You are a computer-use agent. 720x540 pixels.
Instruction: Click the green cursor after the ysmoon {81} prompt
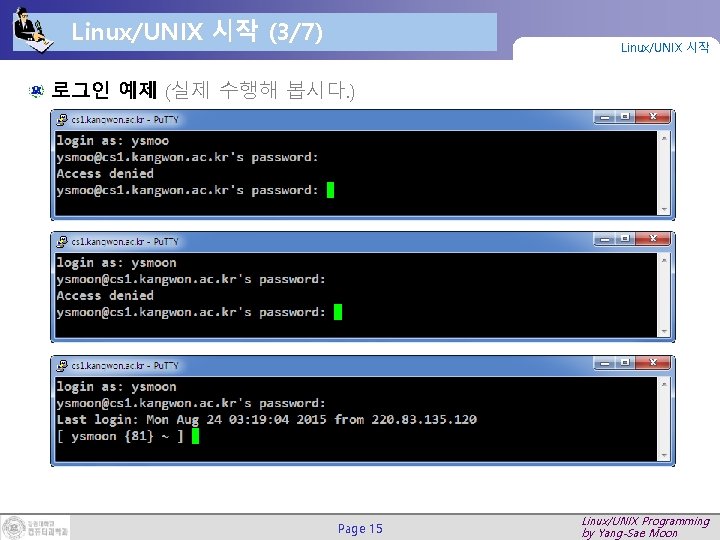196,436
